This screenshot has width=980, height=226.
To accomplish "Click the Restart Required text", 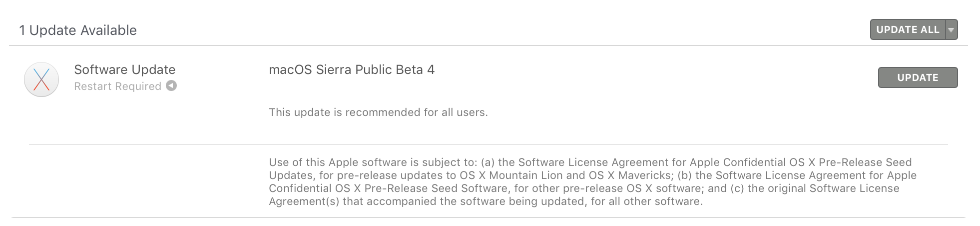I will pos(117,86).
